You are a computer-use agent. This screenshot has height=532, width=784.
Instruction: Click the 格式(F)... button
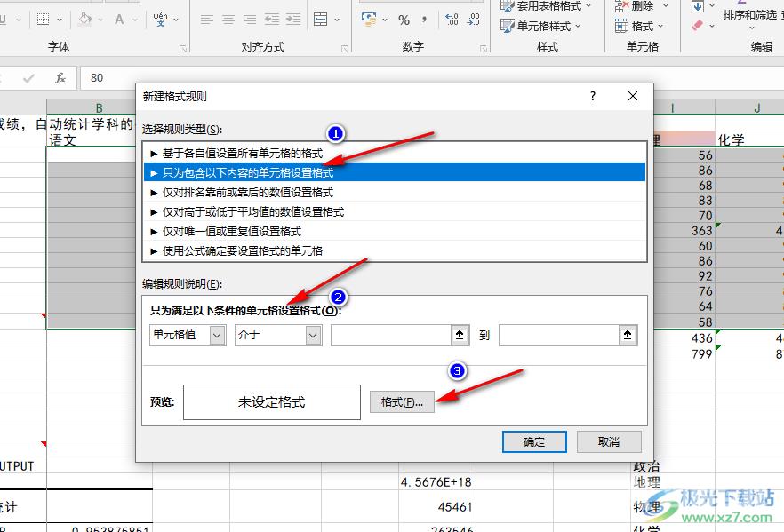coord(402,402)
